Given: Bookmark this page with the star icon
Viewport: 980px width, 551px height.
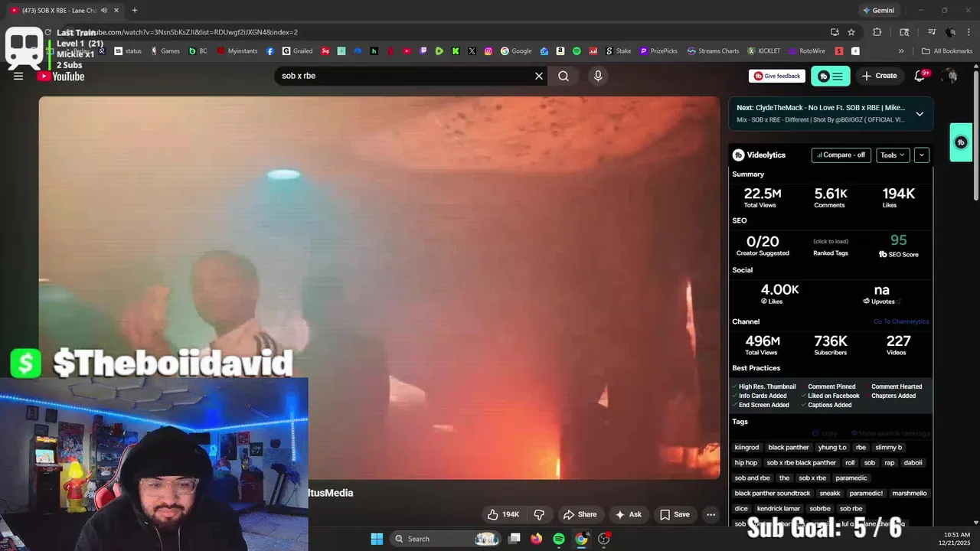Looking at the screenshot, I should pos(851,32).
